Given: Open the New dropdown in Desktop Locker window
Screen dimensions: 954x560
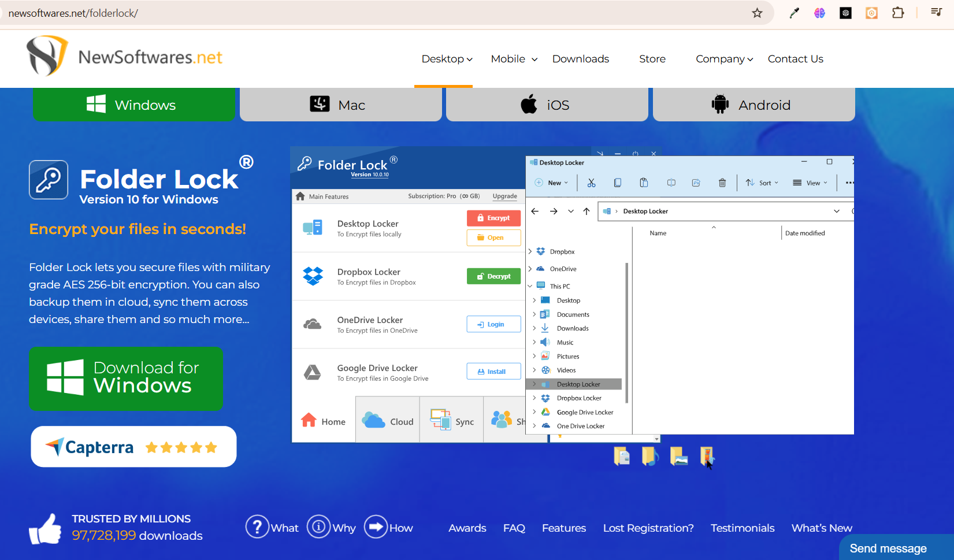Looking at the screenshot, I should pyautogui.click(x=551, y=183).
